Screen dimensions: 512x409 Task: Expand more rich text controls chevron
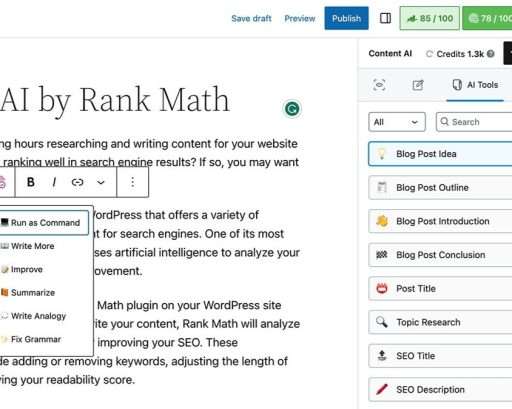[101, 182]
